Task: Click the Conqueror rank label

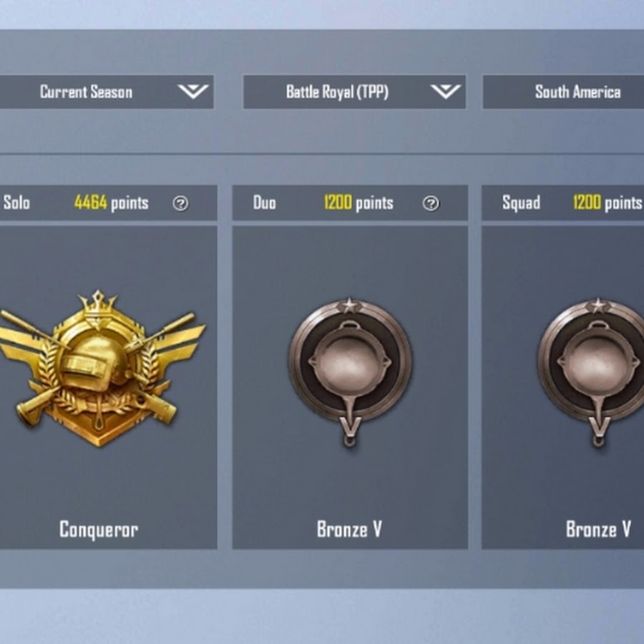Action: pos(99,530)
